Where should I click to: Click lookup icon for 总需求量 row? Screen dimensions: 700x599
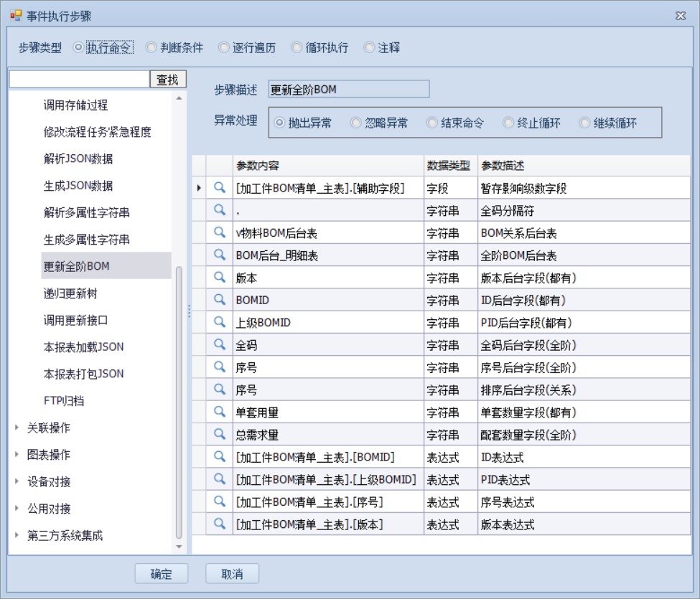tap(220, 434)
